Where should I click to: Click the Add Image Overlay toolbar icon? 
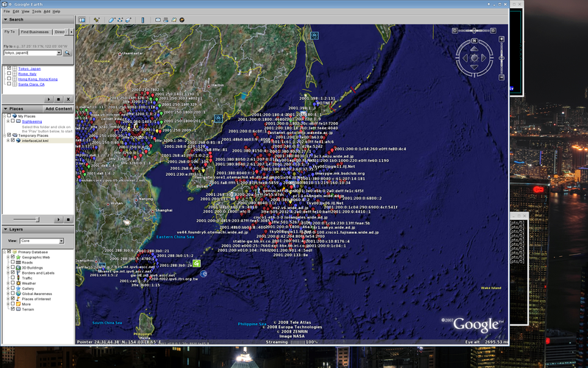tap(128, 20)
